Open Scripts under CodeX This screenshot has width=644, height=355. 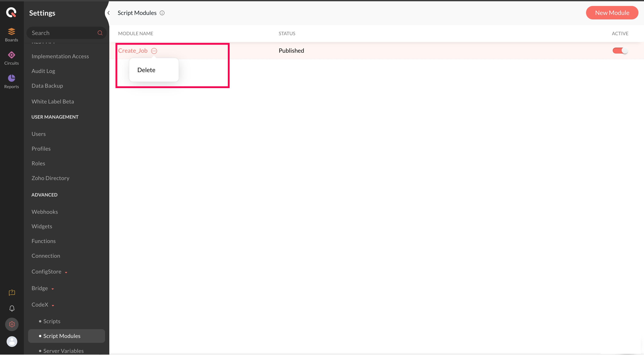point(52,321)
